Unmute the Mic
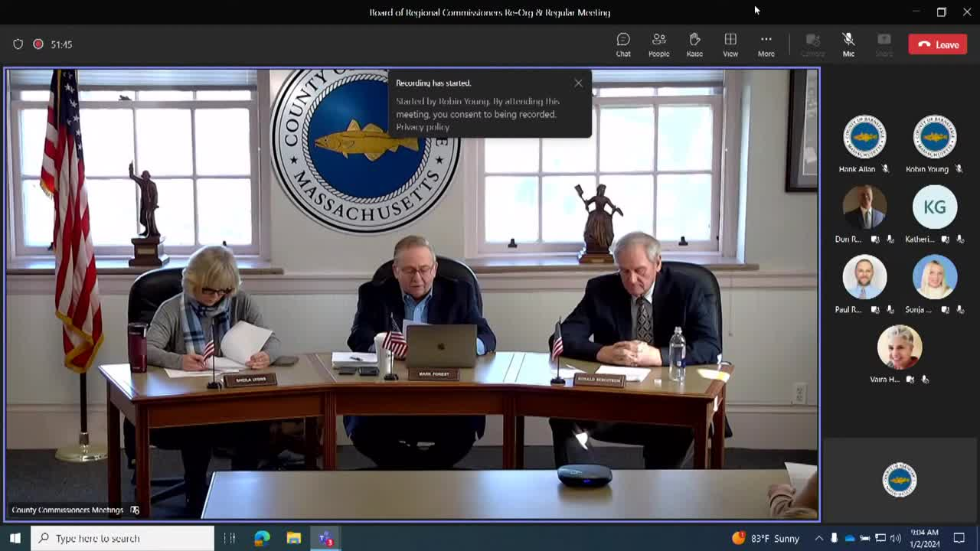Image resolution: width=980 pixels, height=551 pixels. click(x=848, y=44)
